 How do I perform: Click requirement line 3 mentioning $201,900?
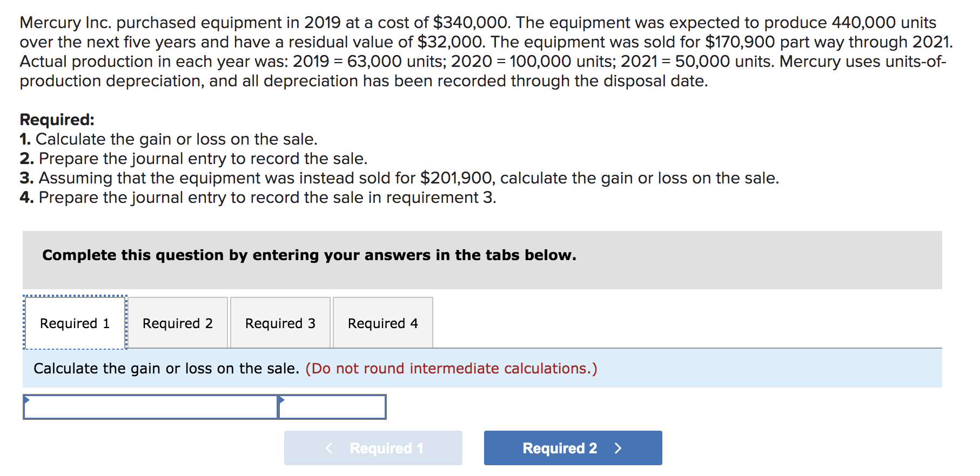[399, 178]
